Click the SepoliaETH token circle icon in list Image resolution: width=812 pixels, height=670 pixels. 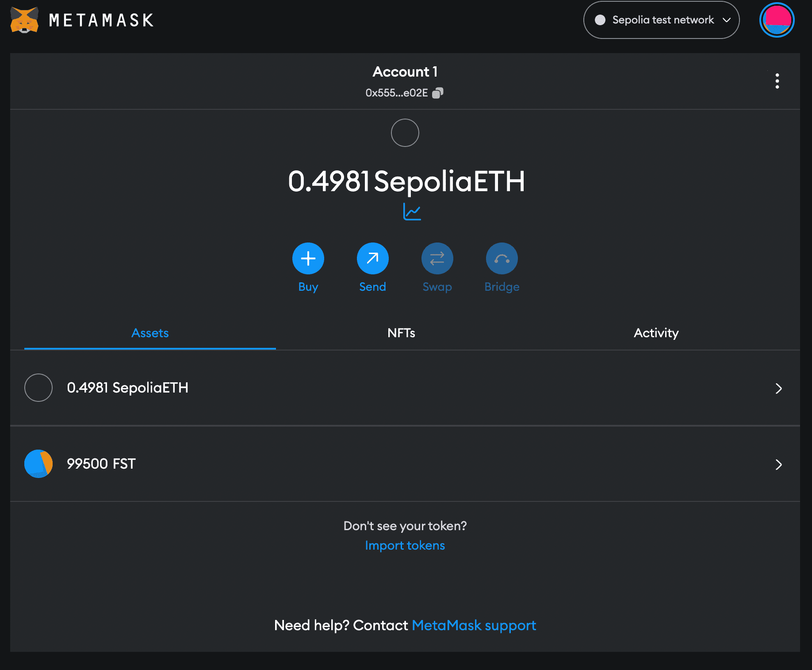click(38, 388)
